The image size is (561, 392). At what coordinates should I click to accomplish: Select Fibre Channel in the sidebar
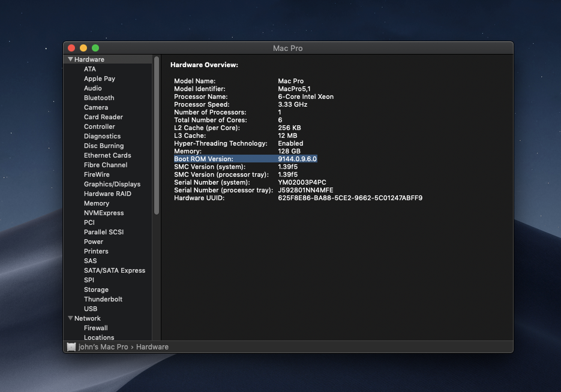pos(106,165)
